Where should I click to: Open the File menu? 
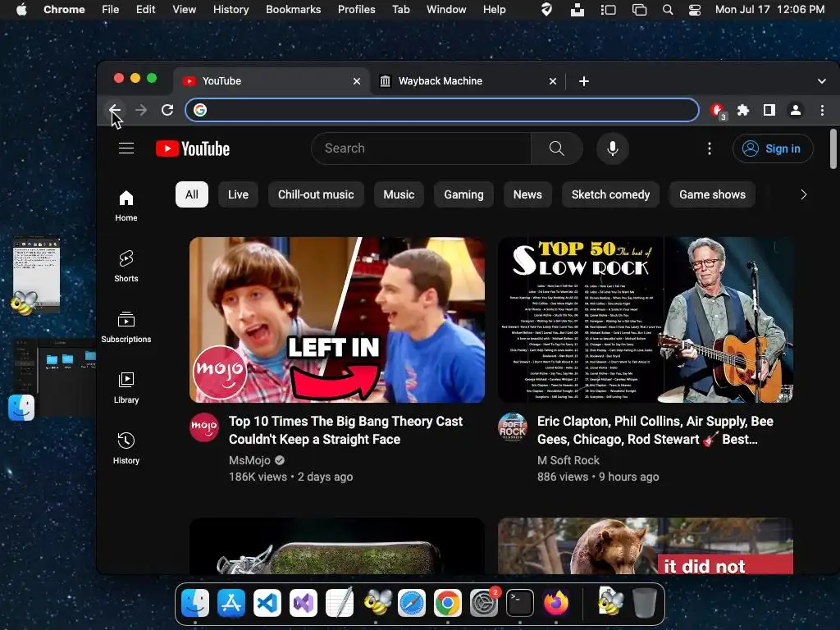point(111,9)
